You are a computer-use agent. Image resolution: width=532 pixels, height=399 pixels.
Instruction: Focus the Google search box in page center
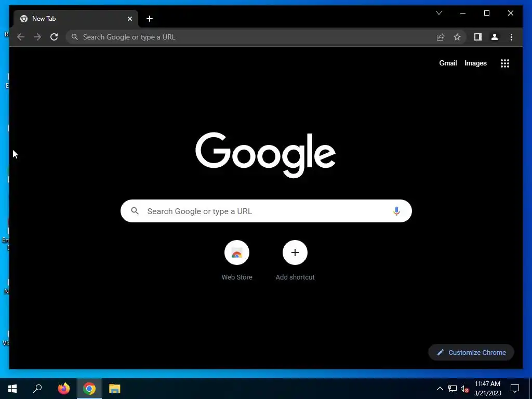(266, 211)
